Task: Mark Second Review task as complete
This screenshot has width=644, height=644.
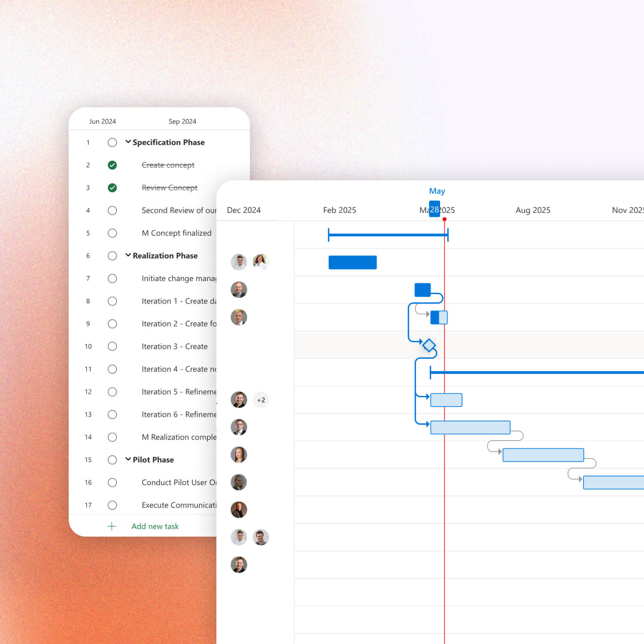Action: (112, 210)
